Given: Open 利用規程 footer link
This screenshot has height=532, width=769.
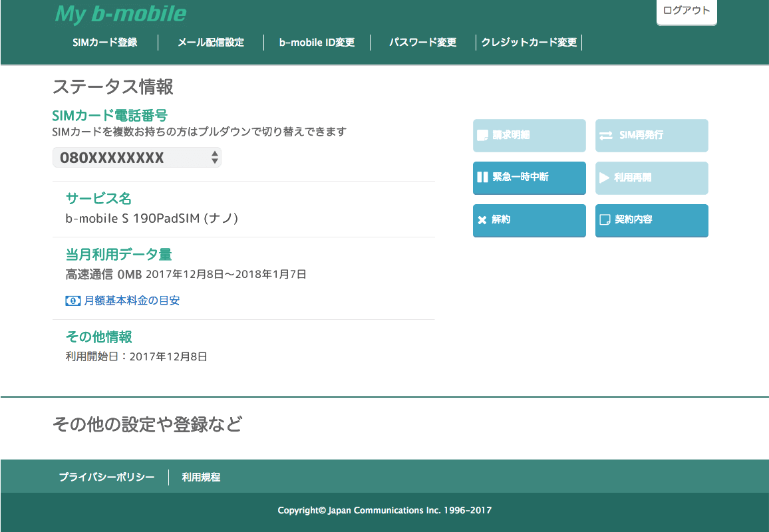Looking at the screenshot, I should 201,477.
